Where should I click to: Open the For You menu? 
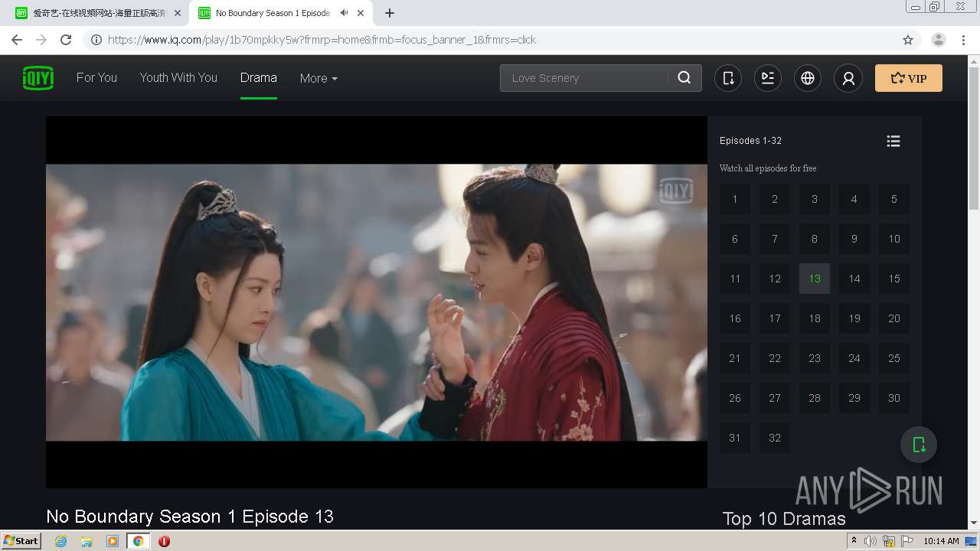[x=96, y=77]
